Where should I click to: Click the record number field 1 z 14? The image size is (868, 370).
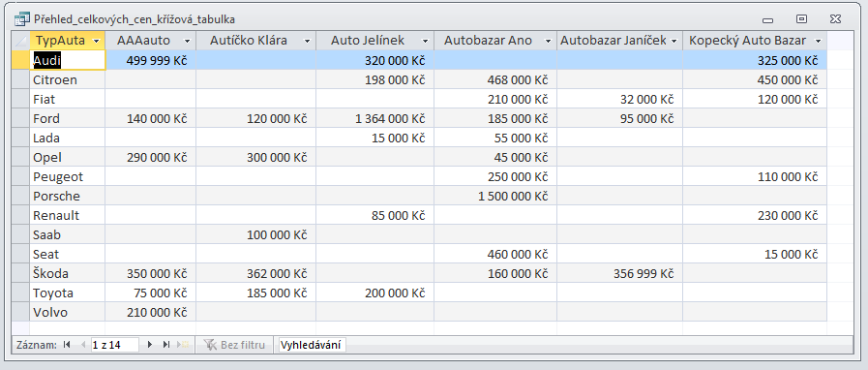click(114, 345)
